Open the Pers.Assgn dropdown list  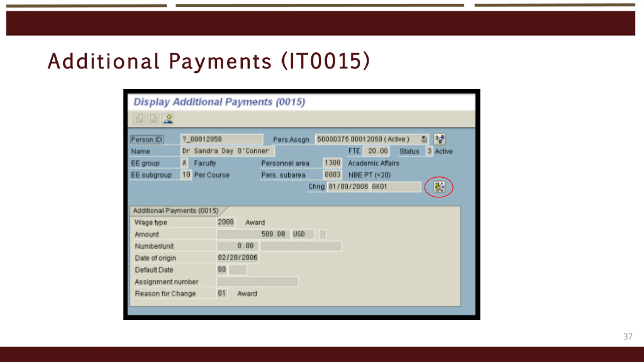(424, 139)
